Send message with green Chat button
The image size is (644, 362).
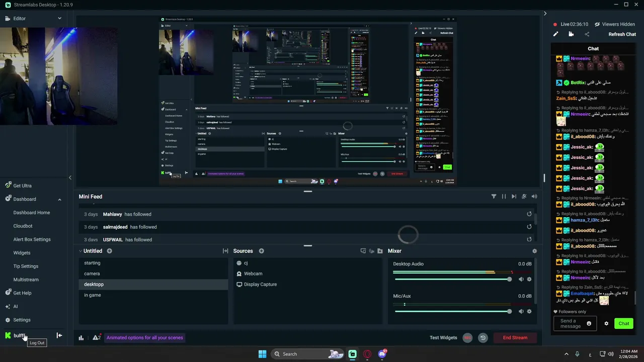click(624, 323)
